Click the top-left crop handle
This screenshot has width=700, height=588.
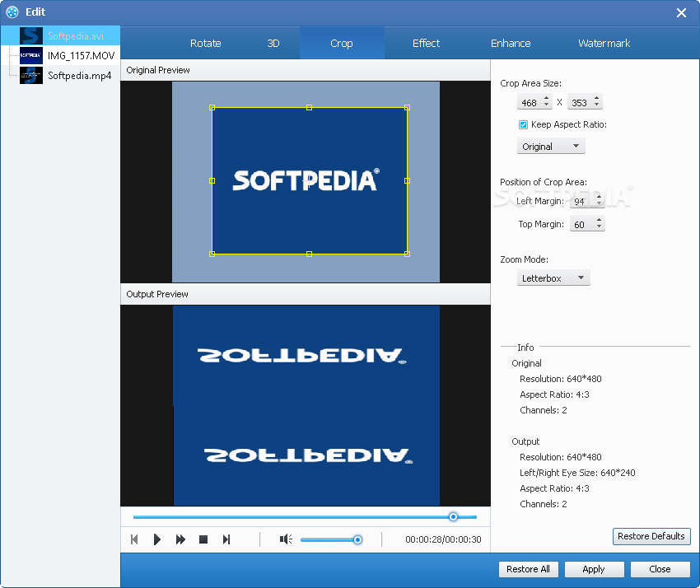[212, 108]
